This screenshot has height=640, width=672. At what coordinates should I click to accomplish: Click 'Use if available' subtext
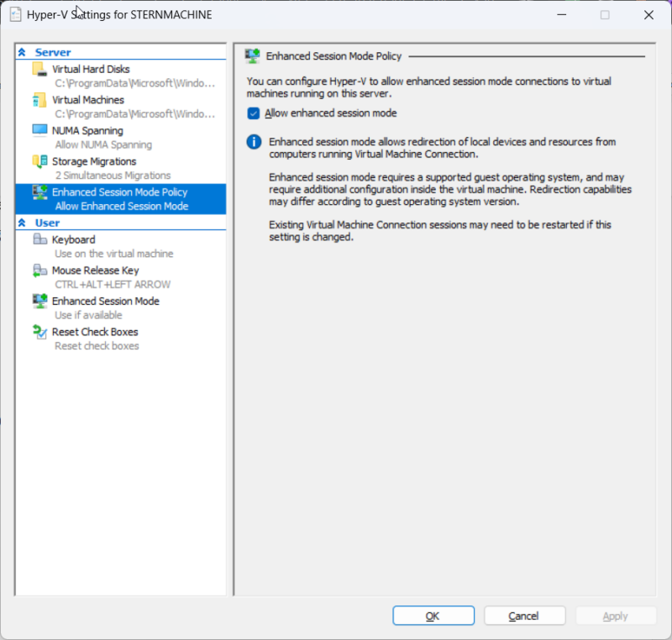[x=88, y=315]
